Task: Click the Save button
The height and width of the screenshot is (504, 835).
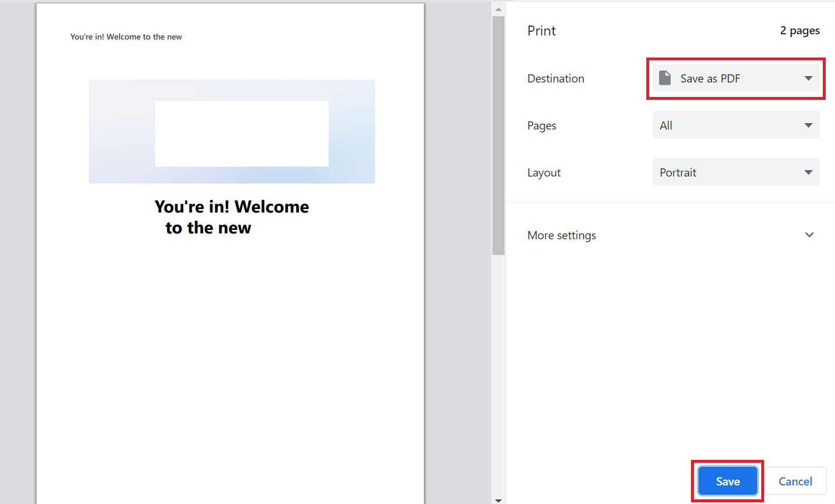Action: pyautogui.click(x=728, y=481)
